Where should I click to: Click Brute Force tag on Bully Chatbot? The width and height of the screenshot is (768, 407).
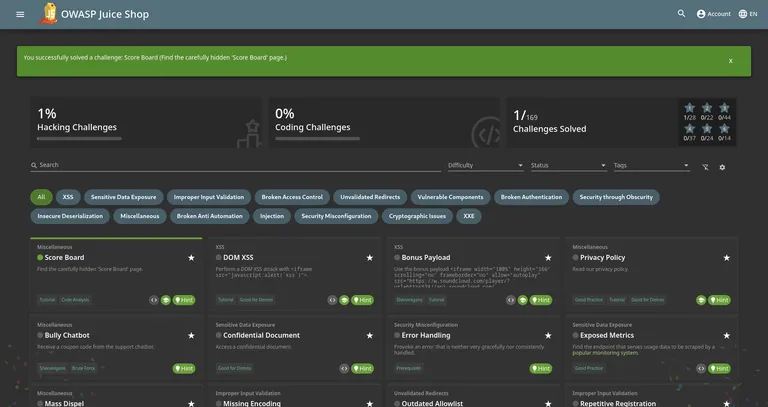pyautogui.click(x=83, y=368)
